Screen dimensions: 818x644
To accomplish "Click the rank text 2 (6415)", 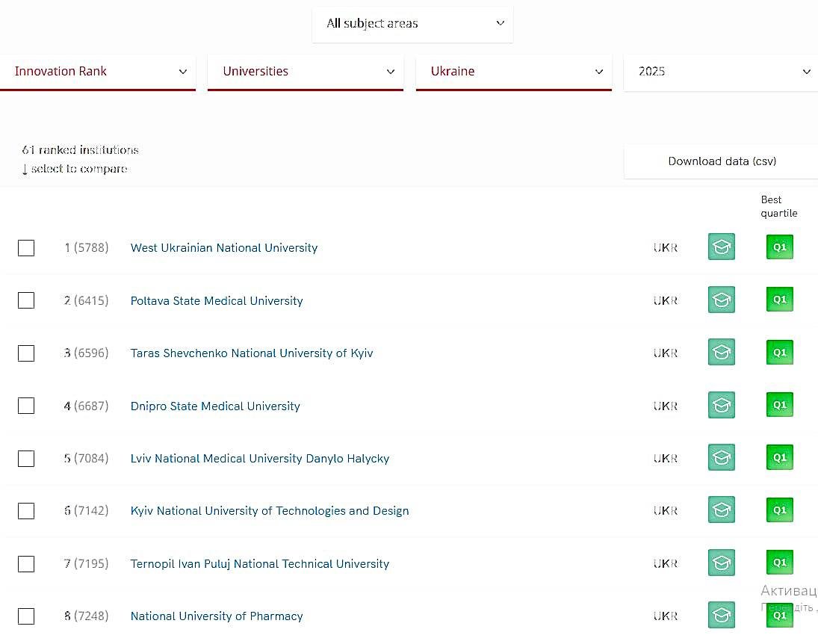I will click(87, 300).
